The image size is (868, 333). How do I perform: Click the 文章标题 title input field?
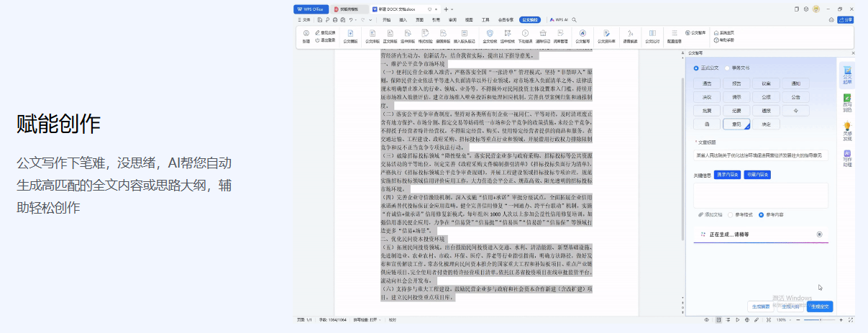[761, 155]
